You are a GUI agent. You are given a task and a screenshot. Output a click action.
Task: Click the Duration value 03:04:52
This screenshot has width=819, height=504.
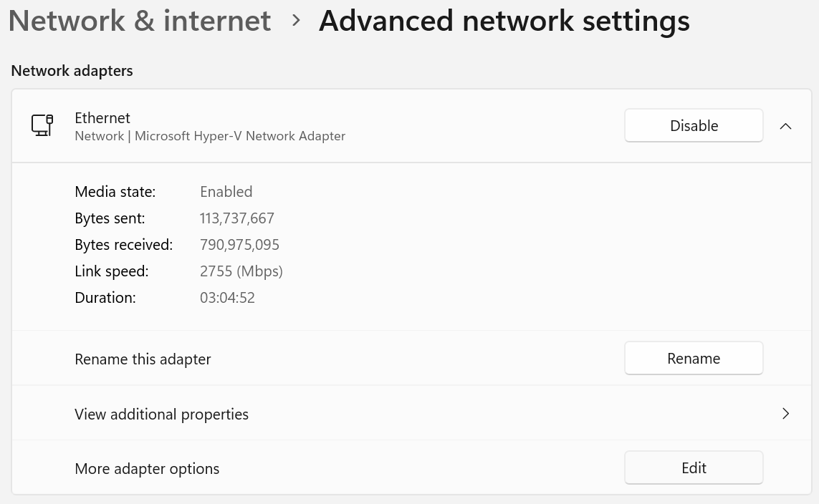click(227, 298)
